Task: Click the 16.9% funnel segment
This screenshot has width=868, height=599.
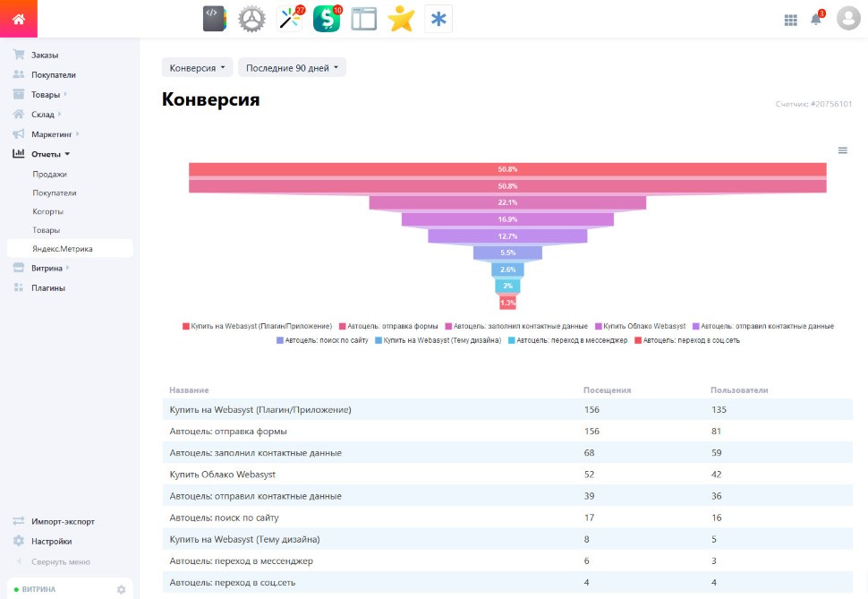Action: 507,219
